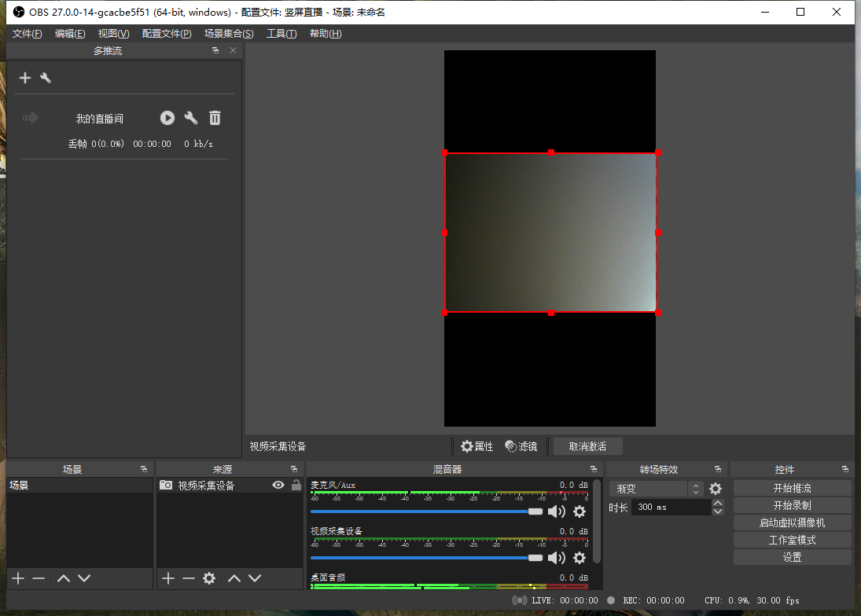Mute 麦克风/Aux speaker icon
This screenshot has height=616, width=861.
557,511
